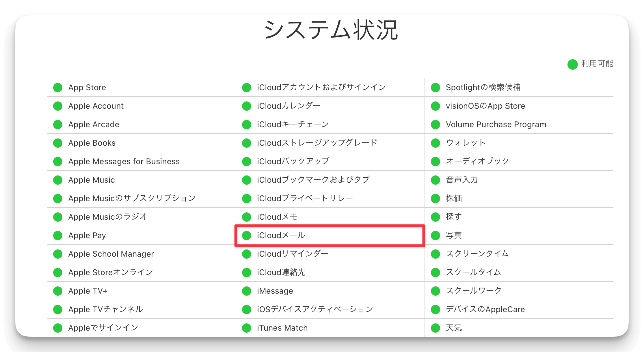This screenshot has height=352, width=644.
Task: Click iOSデバイスアクティベーション text
Action: click(315, 309)
